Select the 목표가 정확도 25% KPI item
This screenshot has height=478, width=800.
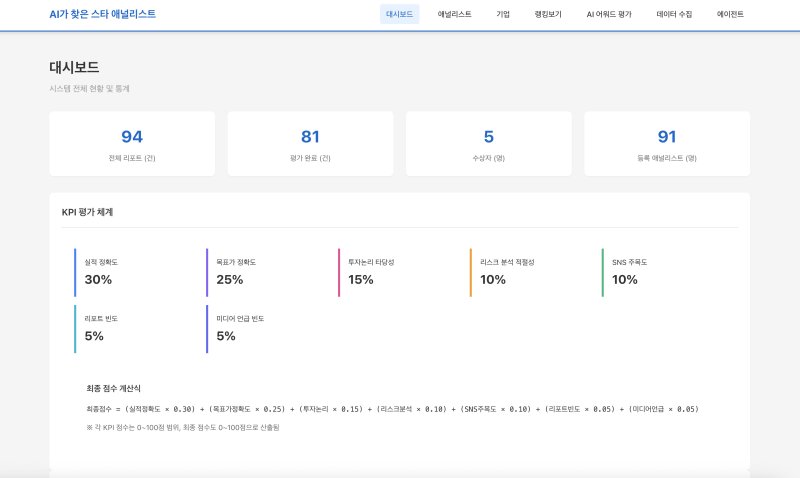(x=267, y=272)
